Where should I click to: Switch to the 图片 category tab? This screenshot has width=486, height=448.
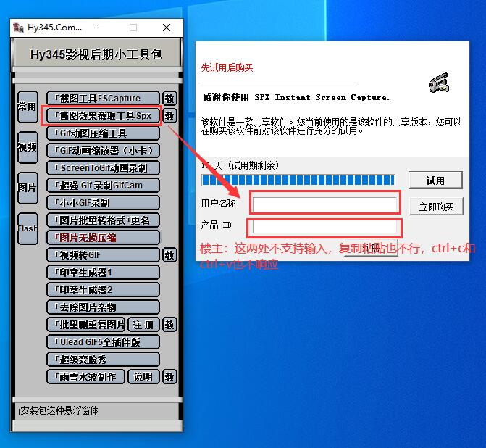click(28, 188)
